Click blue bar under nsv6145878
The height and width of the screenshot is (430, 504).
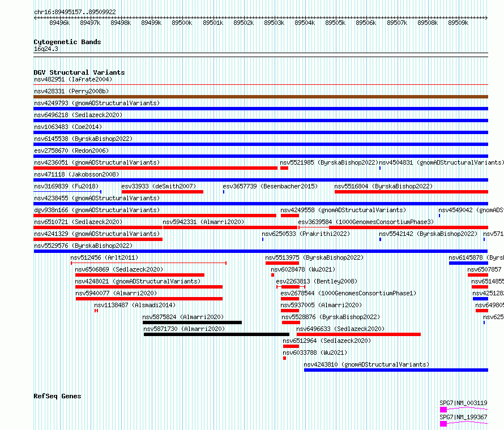[x=469, y=263]
